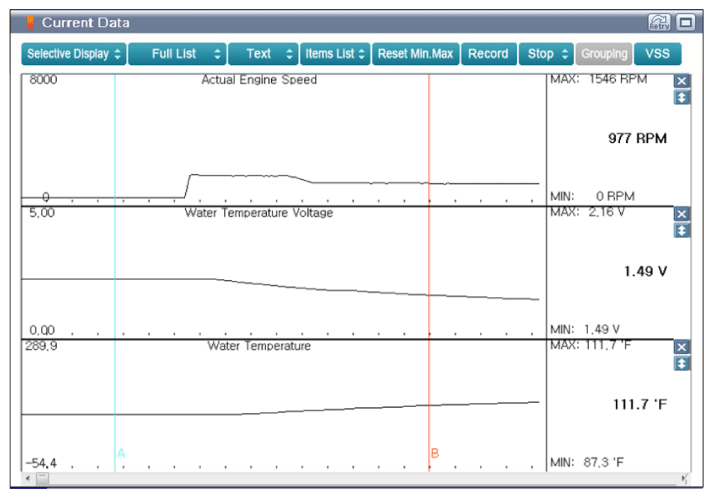Click the VSS button

click(x=658, y=54)
